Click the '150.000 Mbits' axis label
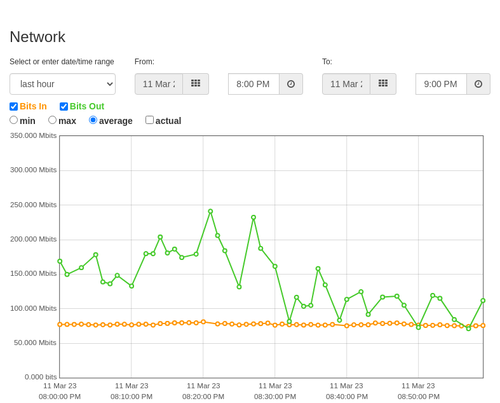Screen dimensions: 500x403 click(x=33, y=274)
